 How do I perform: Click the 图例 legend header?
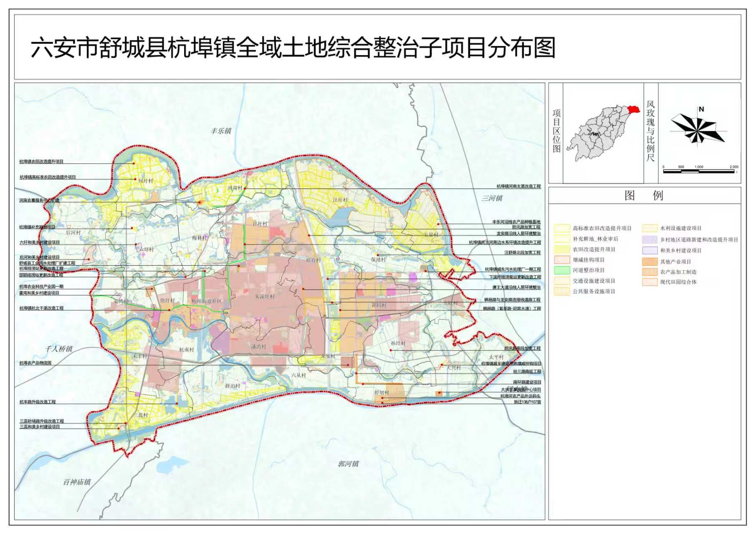pos(644,195)
